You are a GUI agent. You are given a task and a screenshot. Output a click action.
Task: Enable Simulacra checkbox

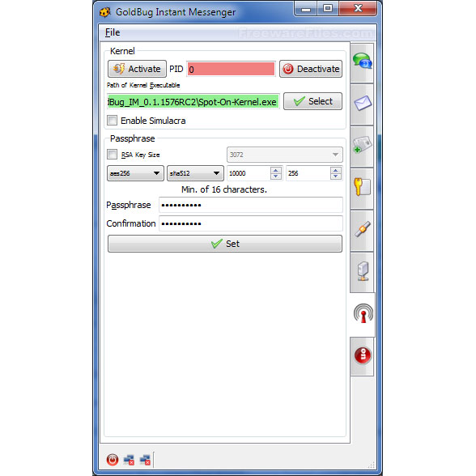coord(112,120)
